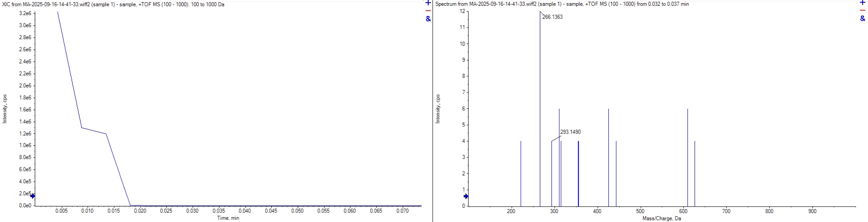Click the blue threshold arrow on XIC intensity axis
The width and height of the screenshot is (868, 222).
pyautogui.click(x=32, y=196)
